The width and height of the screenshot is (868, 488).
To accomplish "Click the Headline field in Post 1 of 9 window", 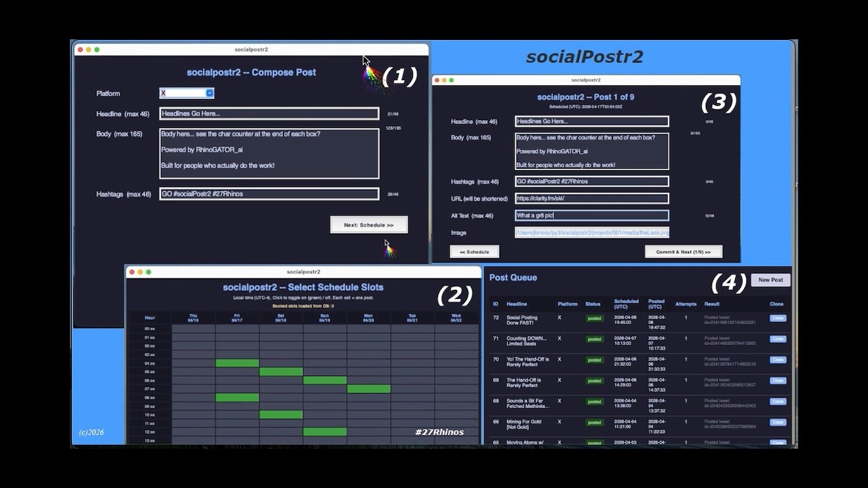I will pos(592,121).
